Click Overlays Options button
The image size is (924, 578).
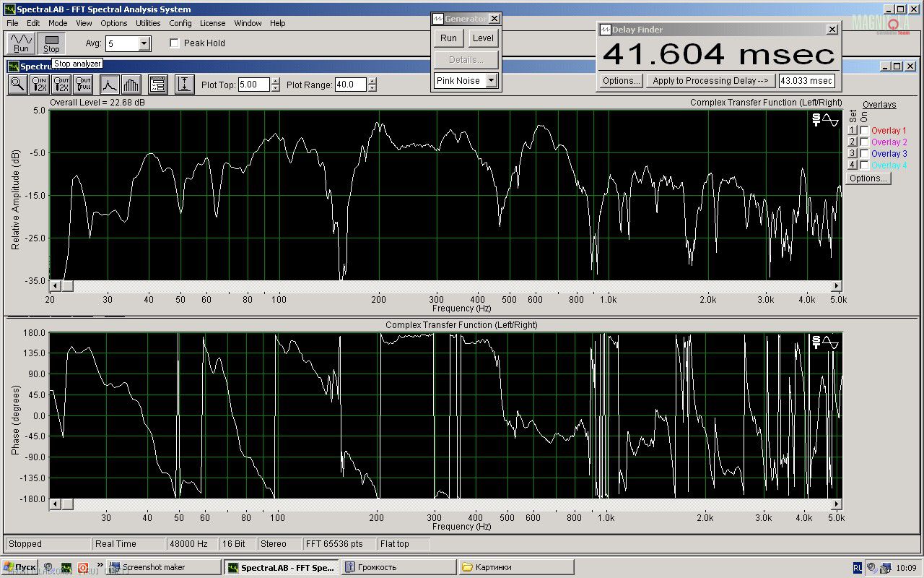868,178
